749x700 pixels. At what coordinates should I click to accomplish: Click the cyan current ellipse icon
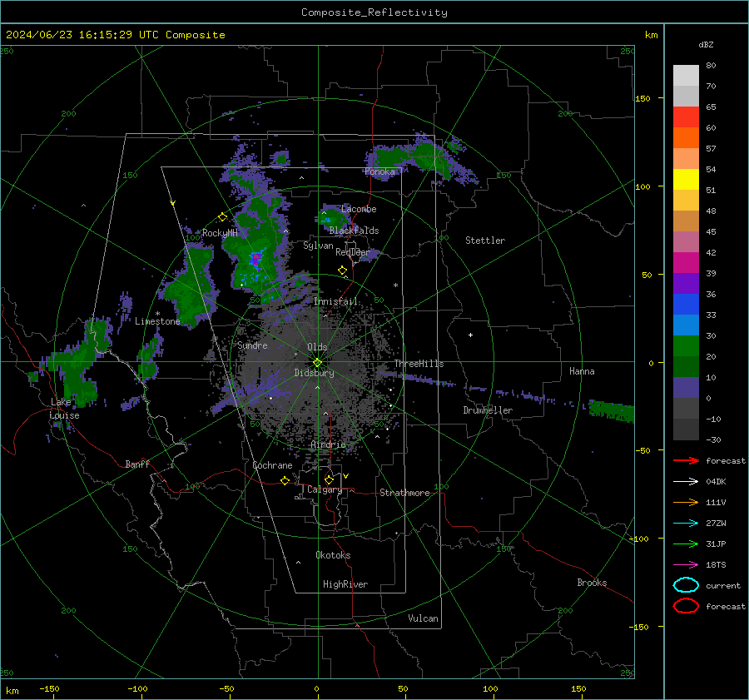click(x=686, y=585)
